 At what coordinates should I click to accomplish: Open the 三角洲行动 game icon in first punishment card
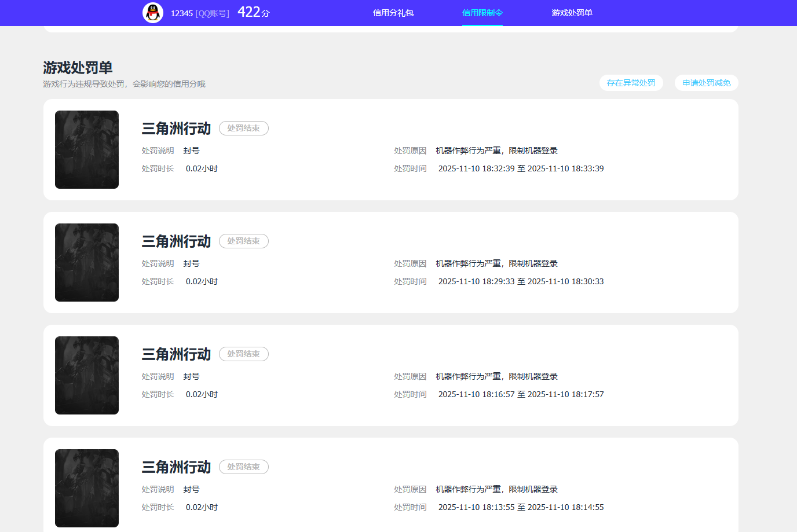tap(86, 149)
